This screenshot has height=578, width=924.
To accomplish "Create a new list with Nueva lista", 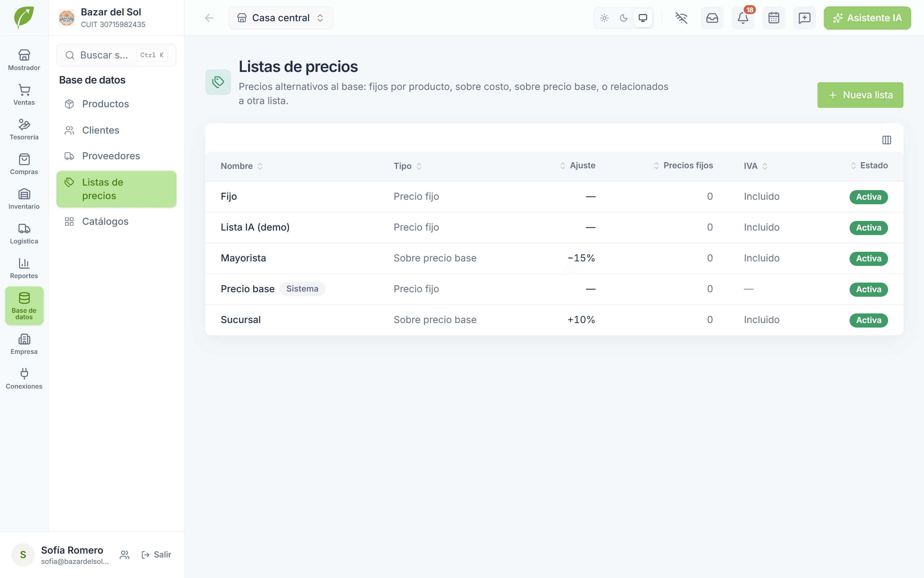I will (x=860, y=95).
